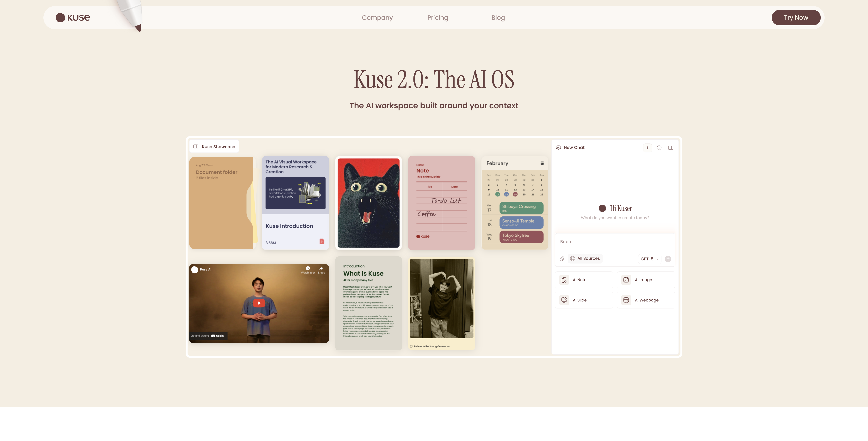Image resolution: width=868 pixels, height=441 pixels.
Task: Open the All Sources selector
Action: (x=585, y=258)
